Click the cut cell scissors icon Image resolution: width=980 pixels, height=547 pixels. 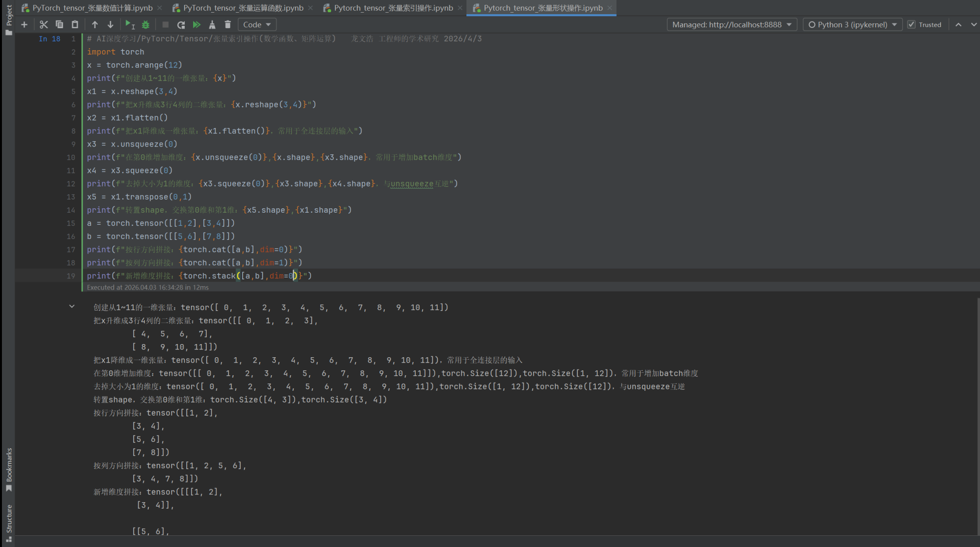44,25
